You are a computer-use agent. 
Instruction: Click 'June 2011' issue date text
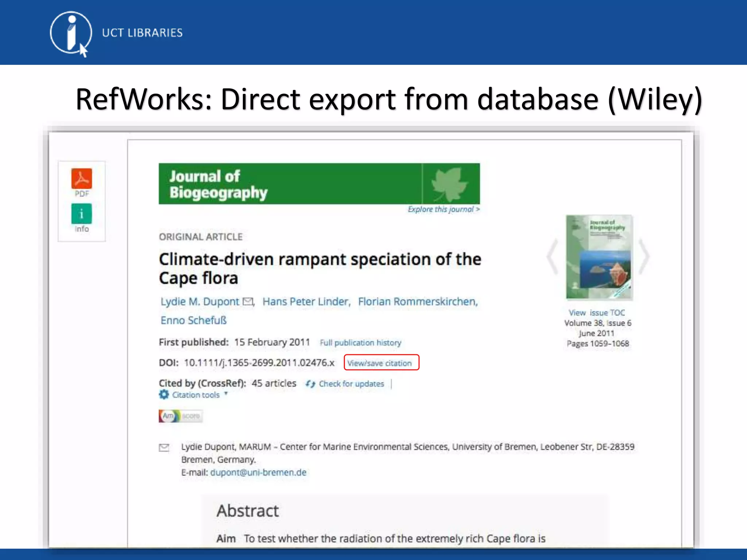pyautogui.click(x=596, y=333)
